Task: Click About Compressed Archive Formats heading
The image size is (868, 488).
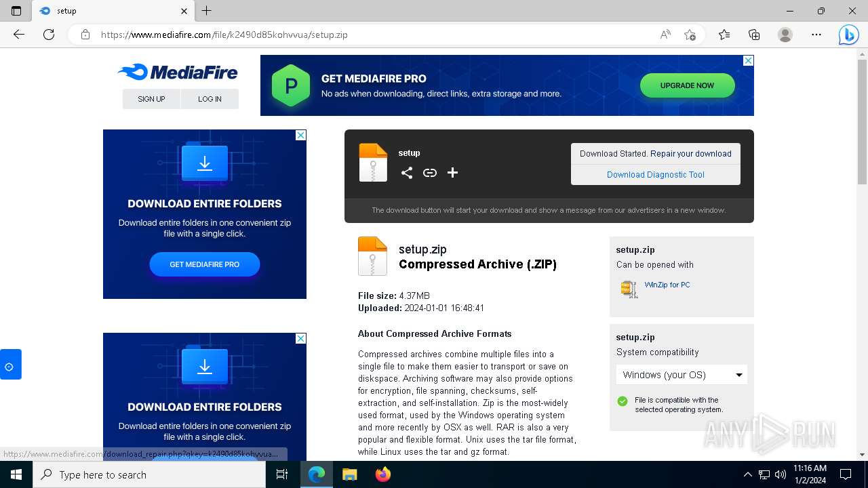Action: pyautogui.click(x=435, y=333)
